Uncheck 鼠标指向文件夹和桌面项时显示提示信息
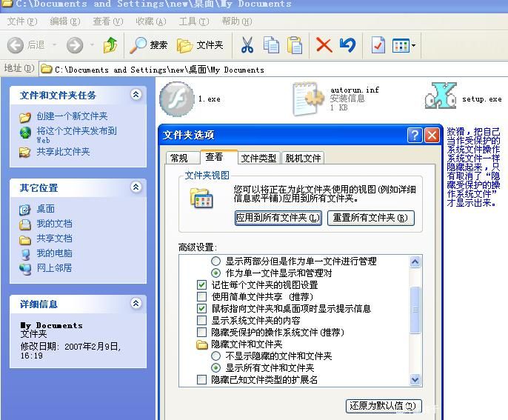The image size is (508, 420). [x=201, y=308]
